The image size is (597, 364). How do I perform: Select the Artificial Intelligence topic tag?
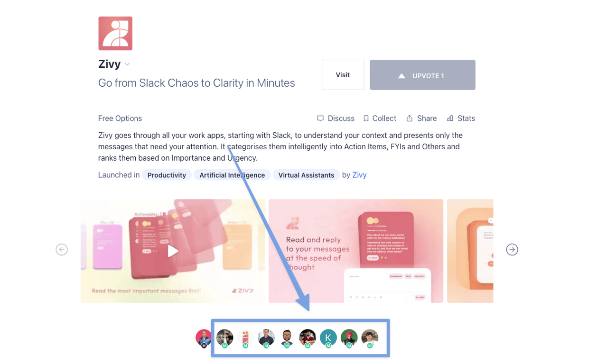pyautogui.click(x=232, y=175)
